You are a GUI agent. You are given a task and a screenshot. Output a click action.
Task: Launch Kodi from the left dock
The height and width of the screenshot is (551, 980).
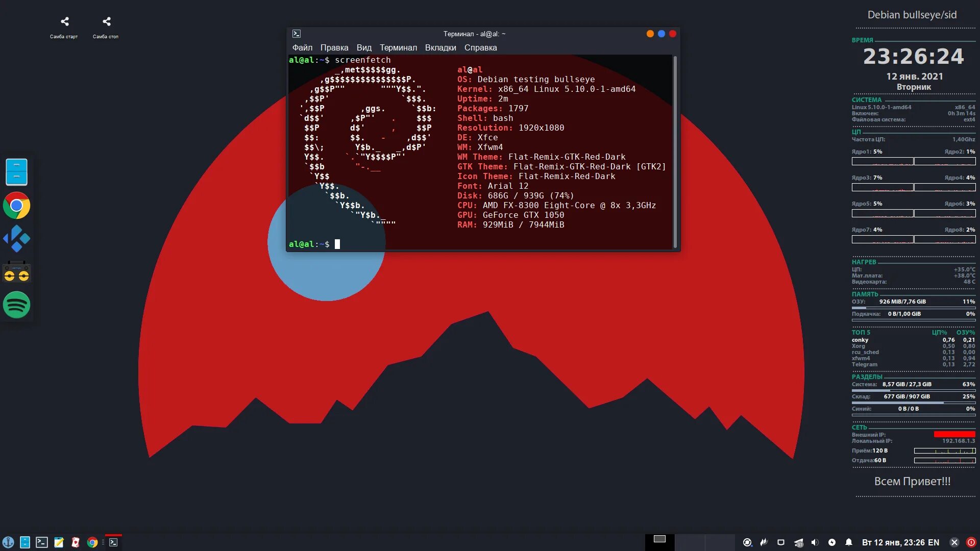point(16,239)
